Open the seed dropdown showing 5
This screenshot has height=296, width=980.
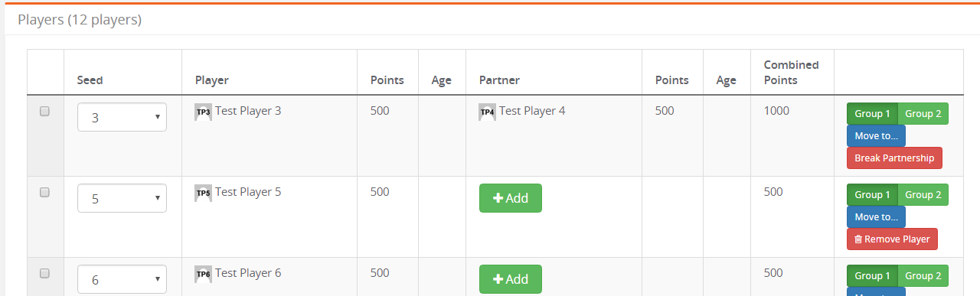[x=122, y=198]
